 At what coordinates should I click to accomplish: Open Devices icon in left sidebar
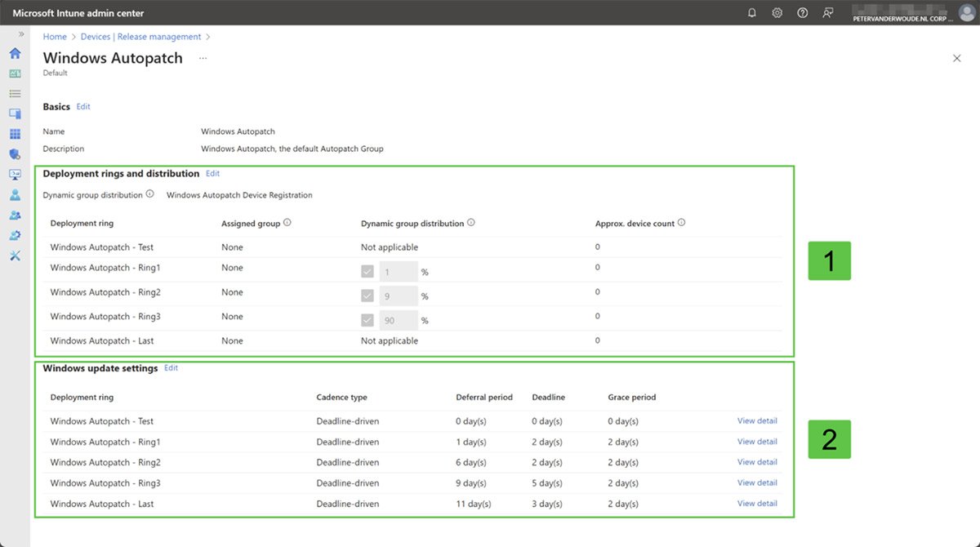tap(15, 113)
